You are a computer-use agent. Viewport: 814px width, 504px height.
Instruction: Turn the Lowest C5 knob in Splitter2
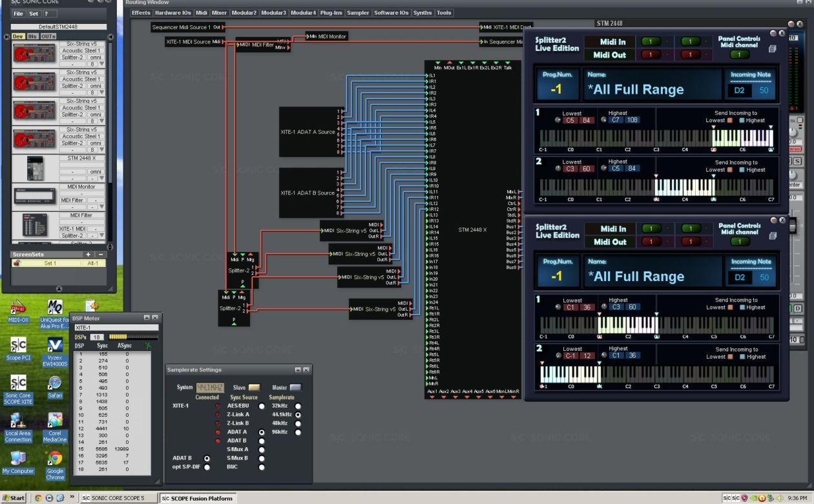click(558, 120)
